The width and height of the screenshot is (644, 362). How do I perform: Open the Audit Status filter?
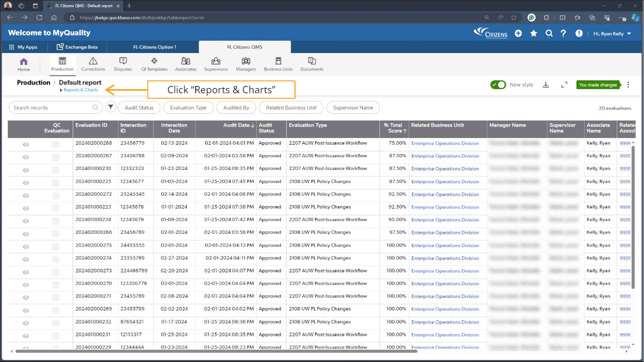tap(139, 108)
